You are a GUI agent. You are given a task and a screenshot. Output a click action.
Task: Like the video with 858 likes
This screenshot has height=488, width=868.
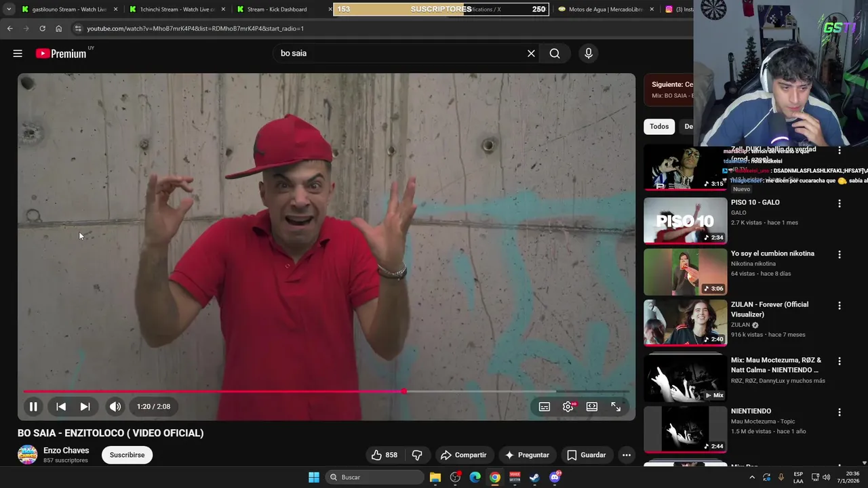(384, 455)
